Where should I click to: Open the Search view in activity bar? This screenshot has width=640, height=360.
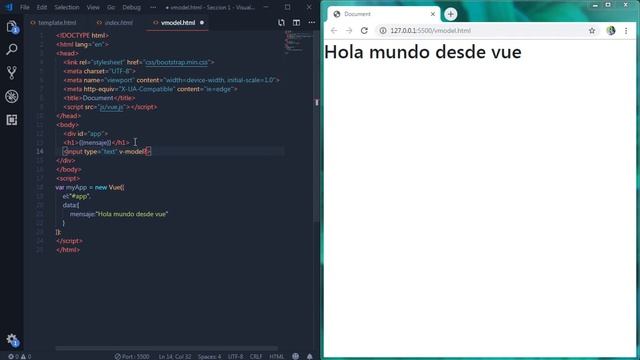[x=11, y=49]
